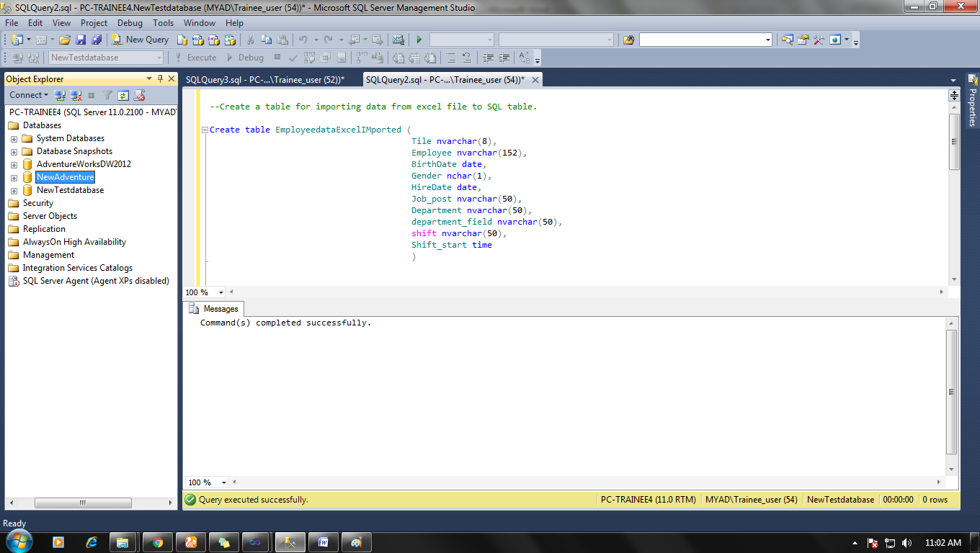The height and width of the screenshot is (553, 980).
Task: Click the Object Explorer horizontal scrollbar
Action: [x=83, y=503]
